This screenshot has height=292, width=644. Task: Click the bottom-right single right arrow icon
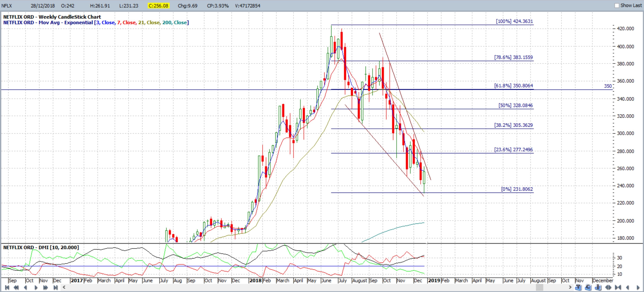638,288
